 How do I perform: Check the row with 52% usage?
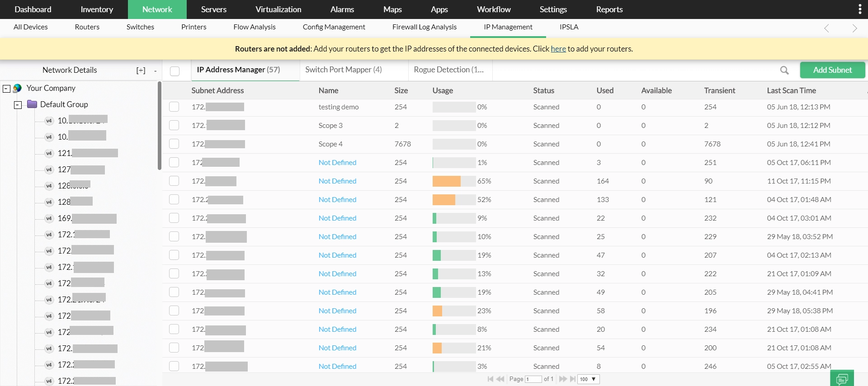(174, 200)
